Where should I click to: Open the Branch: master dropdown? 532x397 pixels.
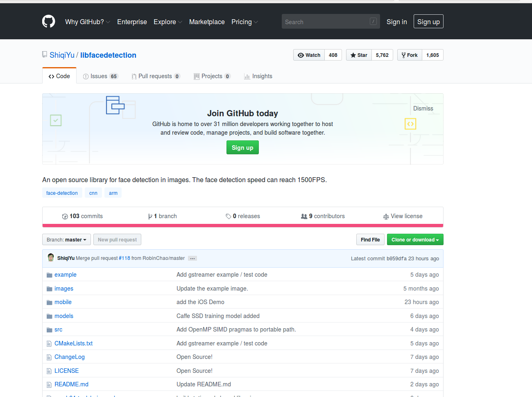tap(66, 239)
